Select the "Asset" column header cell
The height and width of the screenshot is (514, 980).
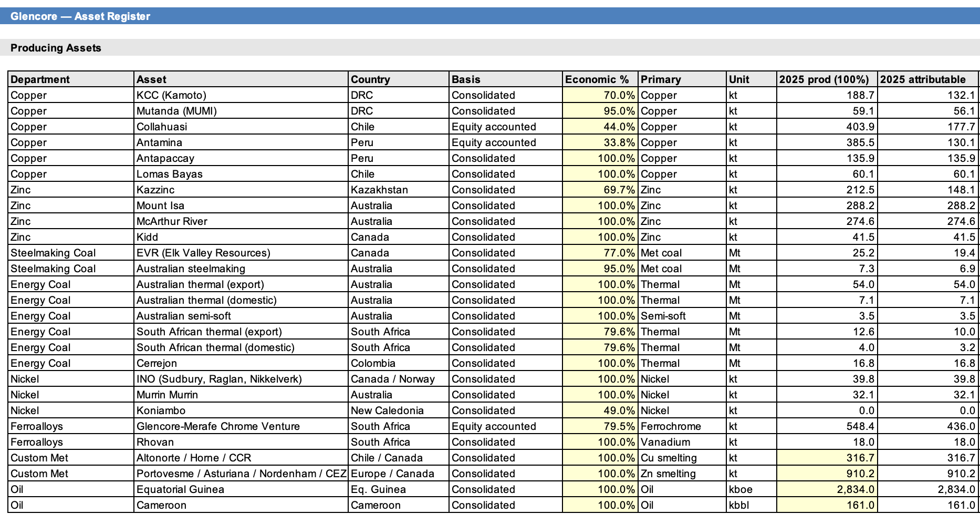click(x=241, y=79)
